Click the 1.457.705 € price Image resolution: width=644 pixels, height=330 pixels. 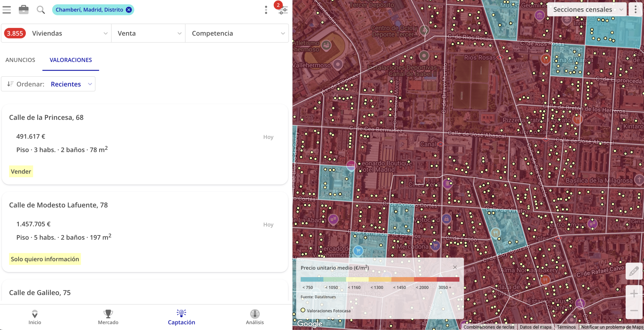(33, 224)
